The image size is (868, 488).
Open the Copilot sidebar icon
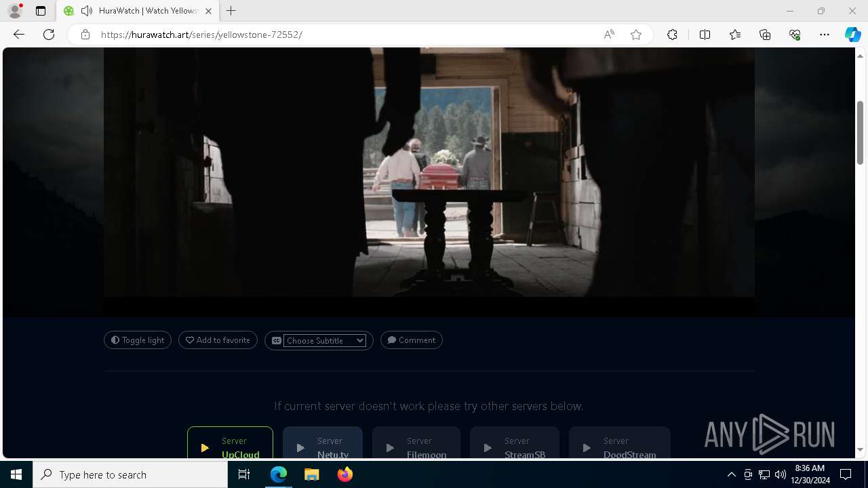coord(852,35)
